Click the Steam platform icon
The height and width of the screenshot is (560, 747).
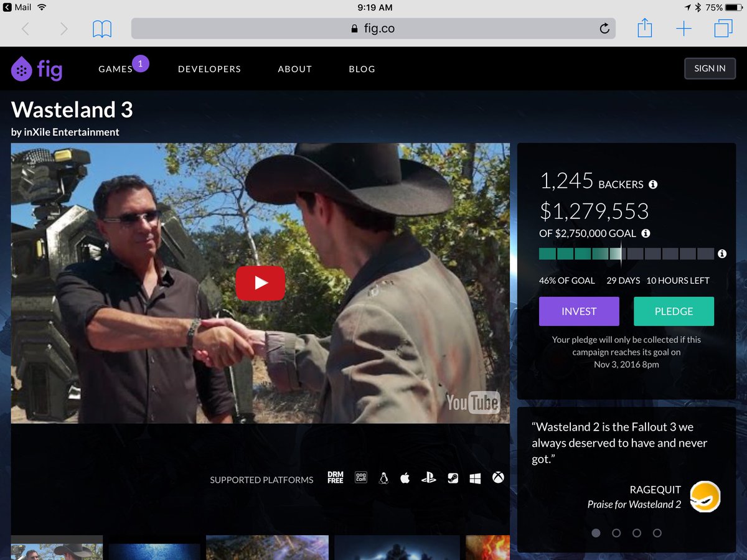(453, 478)
